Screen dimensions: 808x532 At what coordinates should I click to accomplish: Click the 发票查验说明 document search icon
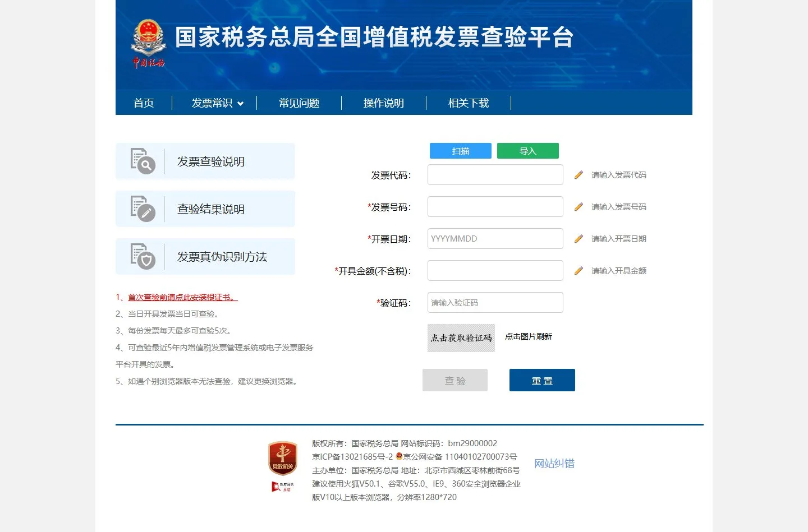coord(143,161)
